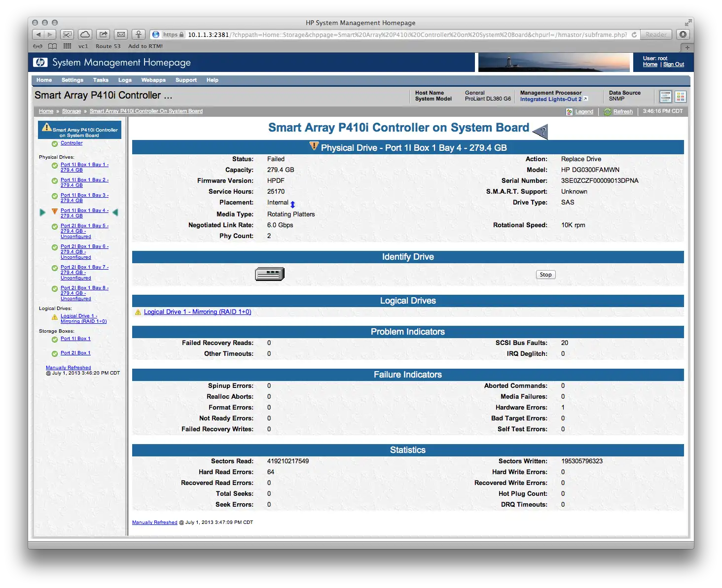Click Controller green status icon in sidebar

55,143
